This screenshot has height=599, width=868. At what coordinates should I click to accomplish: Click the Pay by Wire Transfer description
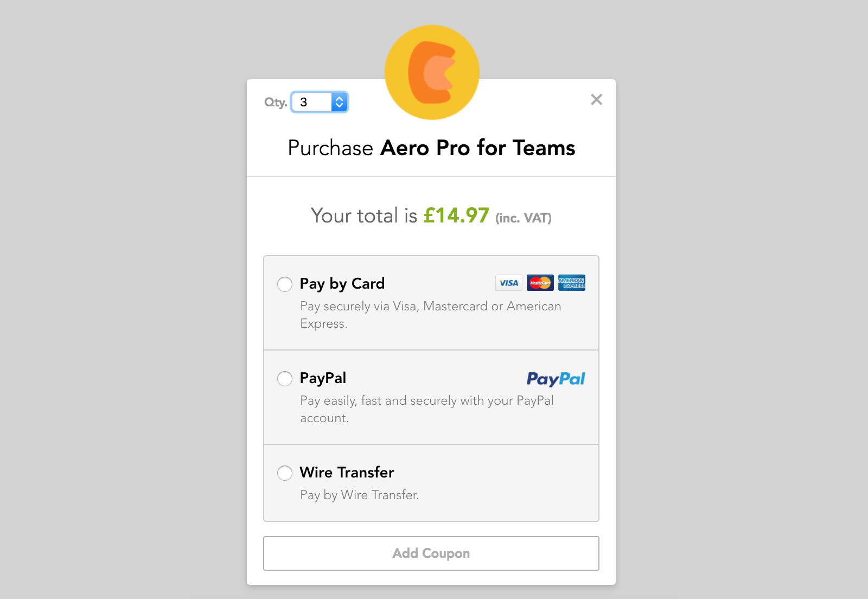(x=360, y=495)
